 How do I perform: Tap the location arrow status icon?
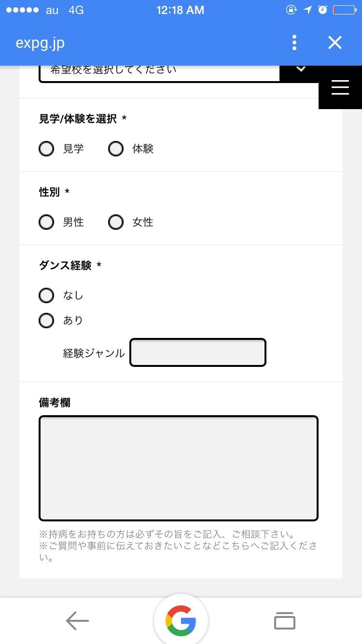click(x=307, y=10)
